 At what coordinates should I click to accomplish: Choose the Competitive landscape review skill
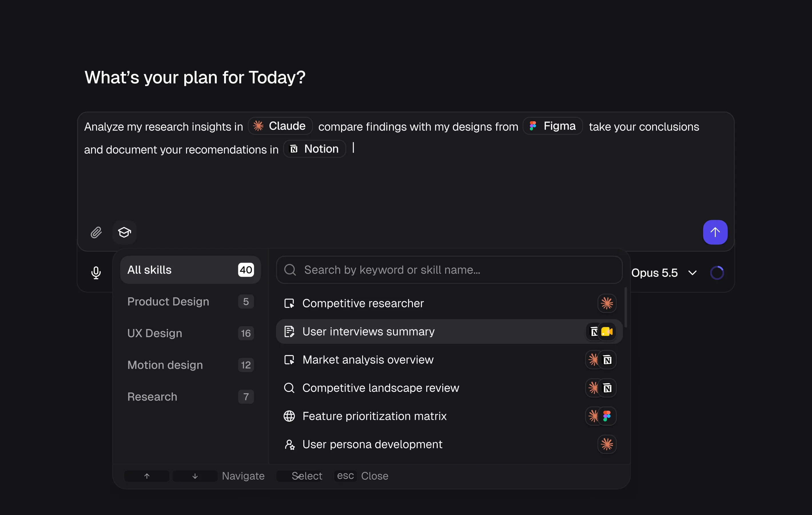coord(449,388)
